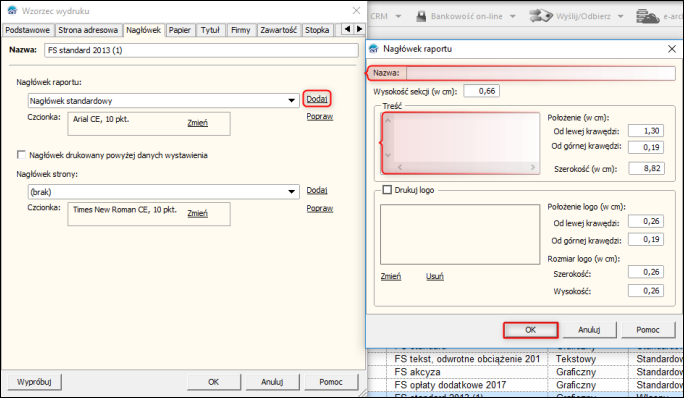Image resolution: width=684 pixels, height=398 pixels.
Task: Close the Wzorzec wydruku window
Action: pos(356,10)
